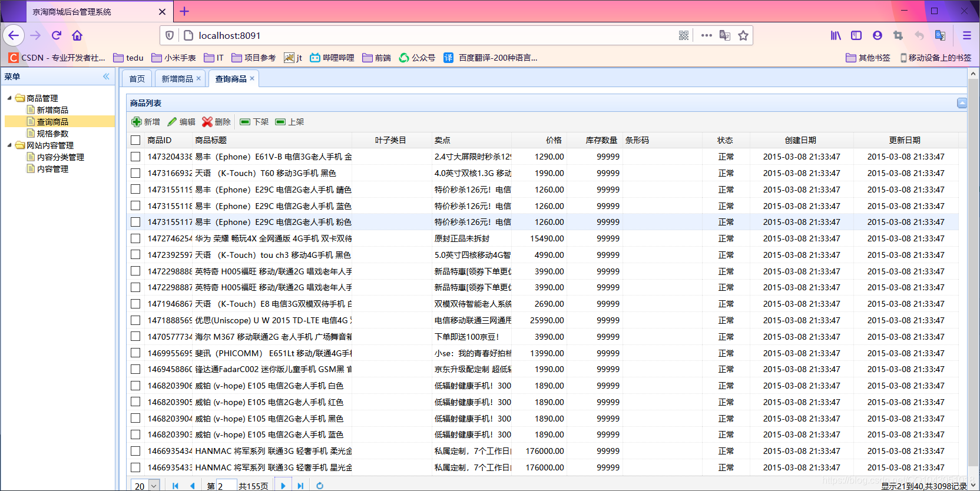980x491 pixels.
Task: Click the 下架 take-off-shelf button
Action: (x=254, y=122)
